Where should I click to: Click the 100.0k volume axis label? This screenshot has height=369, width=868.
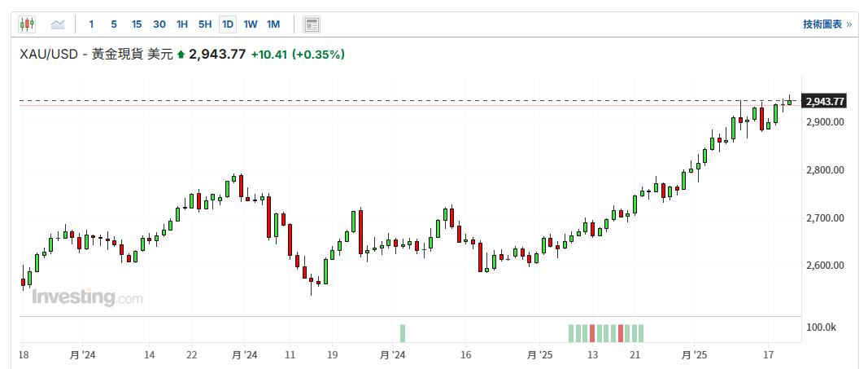click(x=822, y=328)
